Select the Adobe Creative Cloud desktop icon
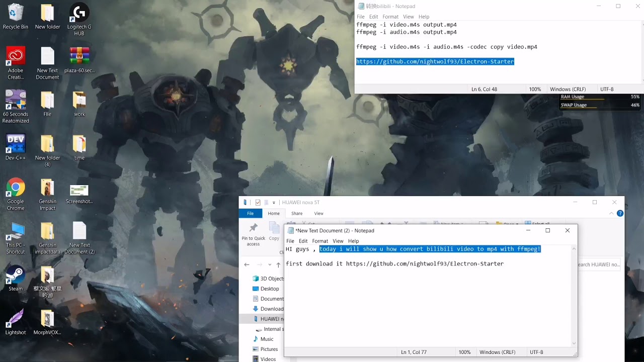This screenshot has height=362, width=644. pyautogui.click(x=16, y=64)
